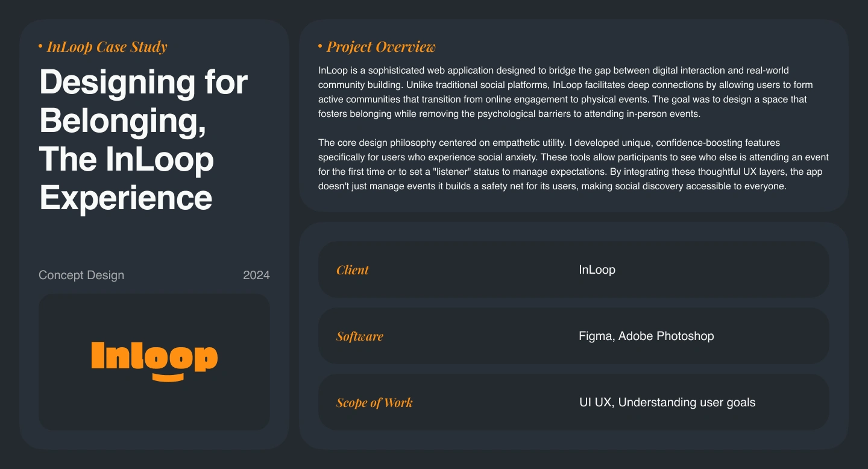Click the word Figma in the Software row
868x469 pixels.
[596, 336]
